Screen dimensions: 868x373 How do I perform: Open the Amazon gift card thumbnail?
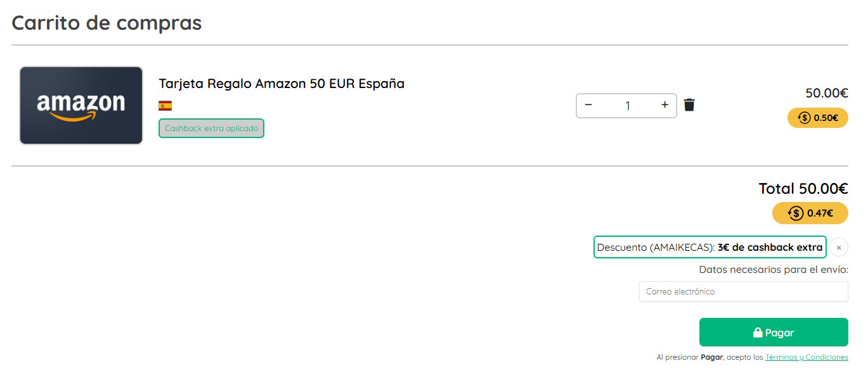[x=81, y=105]
